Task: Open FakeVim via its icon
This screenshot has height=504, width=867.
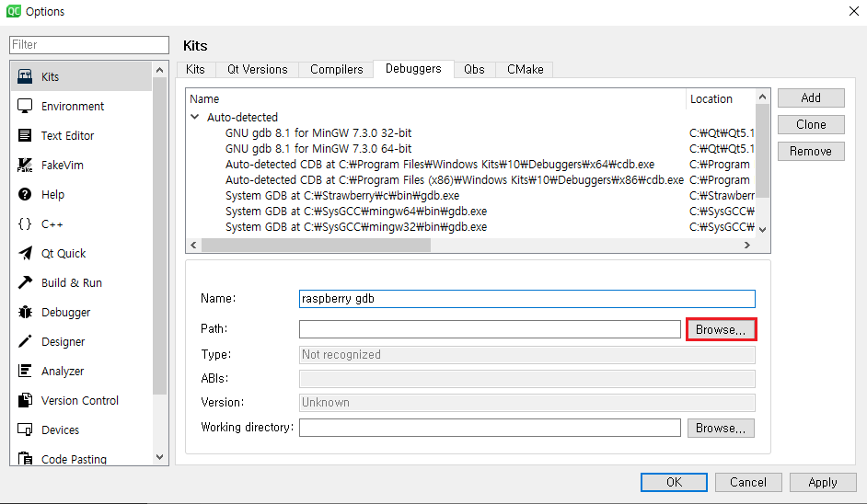Action: click(x=25, y=165)
